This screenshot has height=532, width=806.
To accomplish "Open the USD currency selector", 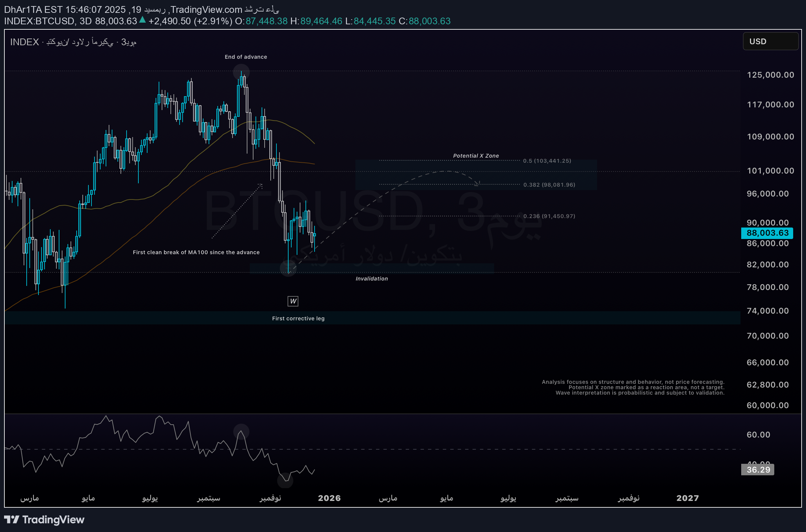I will tap(770, 42).
